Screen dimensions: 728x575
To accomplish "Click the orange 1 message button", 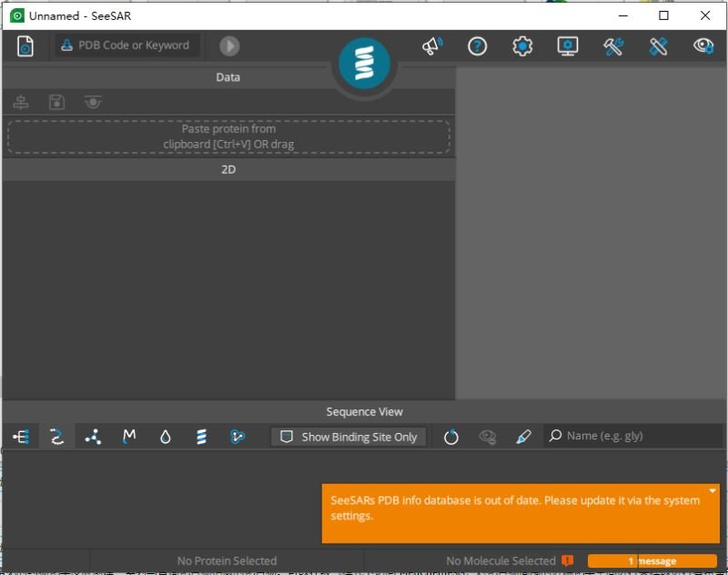I will coord(652,560).
